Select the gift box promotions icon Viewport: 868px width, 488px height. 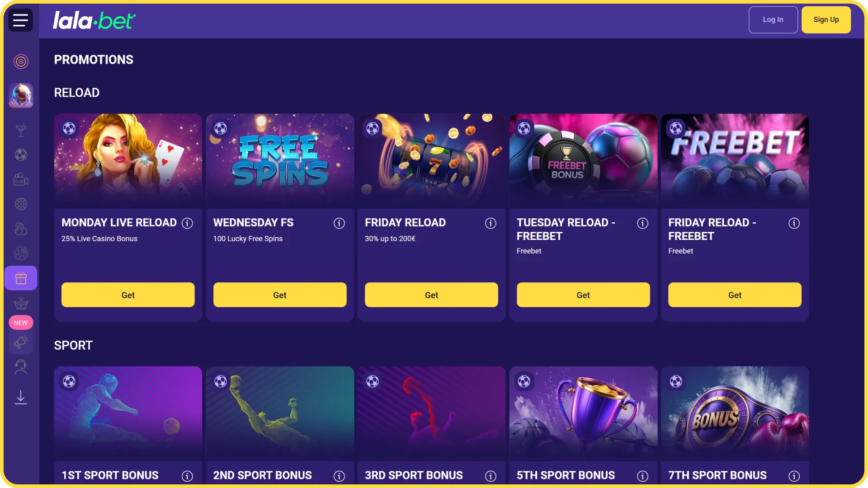click(21, 278)
